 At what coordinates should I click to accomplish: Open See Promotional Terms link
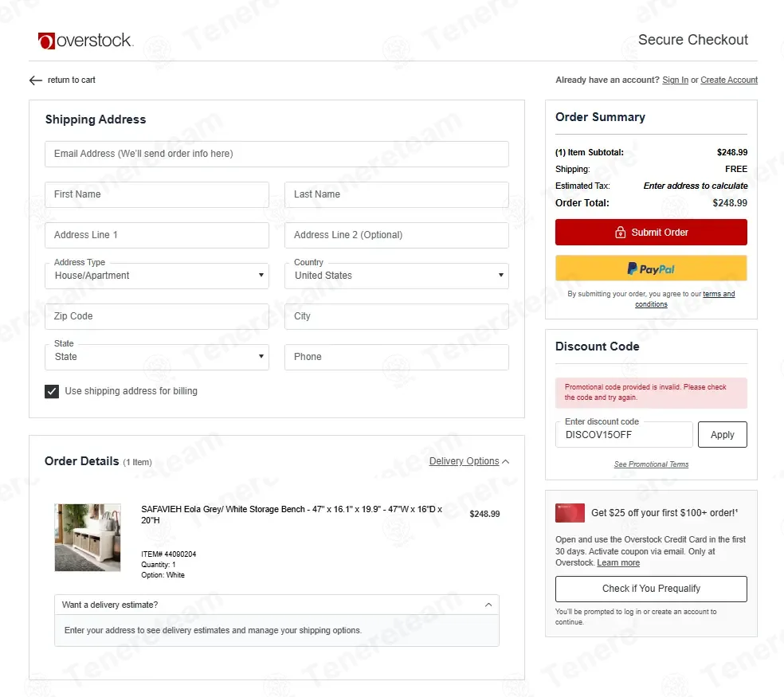651,464
